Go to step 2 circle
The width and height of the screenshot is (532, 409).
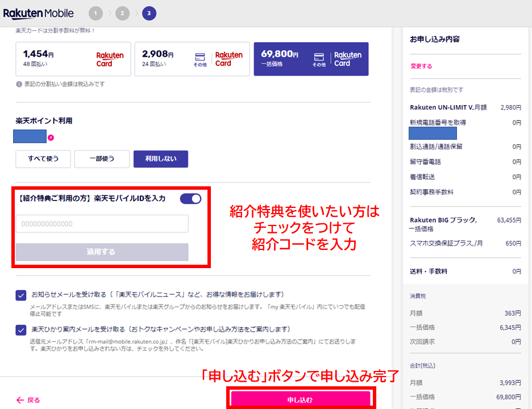[122, 14]
